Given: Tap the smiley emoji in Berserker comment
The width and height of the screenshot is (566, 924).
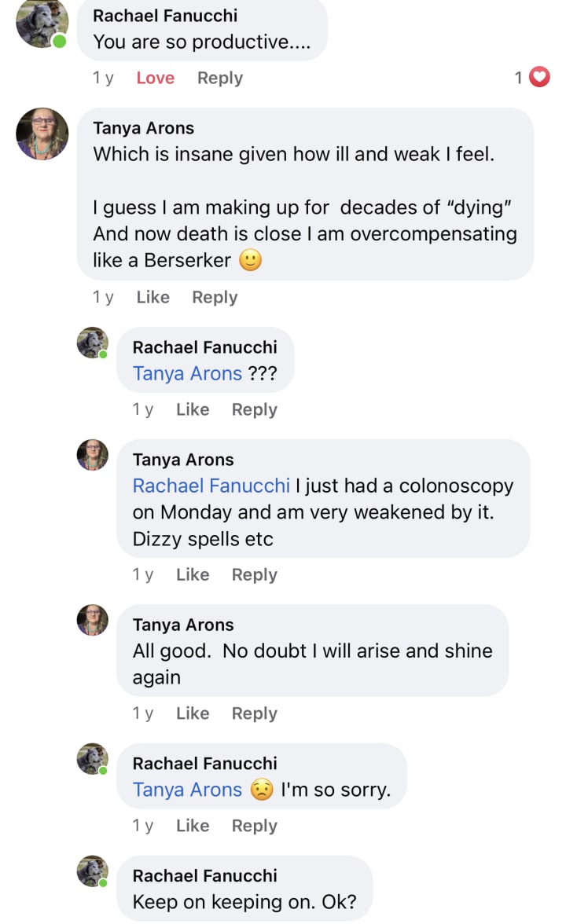Looking at the screenshot, I should point(250,260).
